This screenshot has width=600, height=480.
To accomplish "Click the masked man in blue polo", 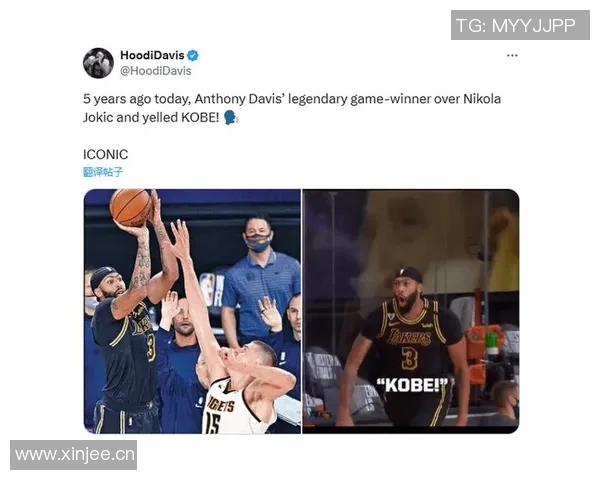I will tap(260, 279).
